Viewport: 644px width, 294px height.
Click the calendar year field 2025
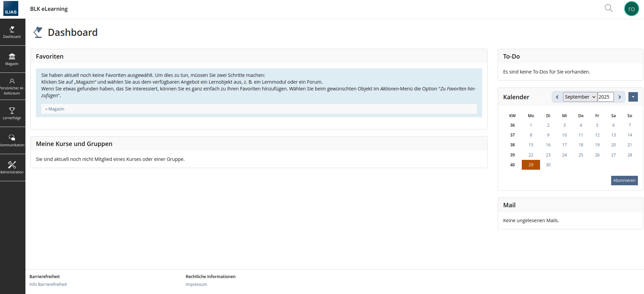click(605, 97)
